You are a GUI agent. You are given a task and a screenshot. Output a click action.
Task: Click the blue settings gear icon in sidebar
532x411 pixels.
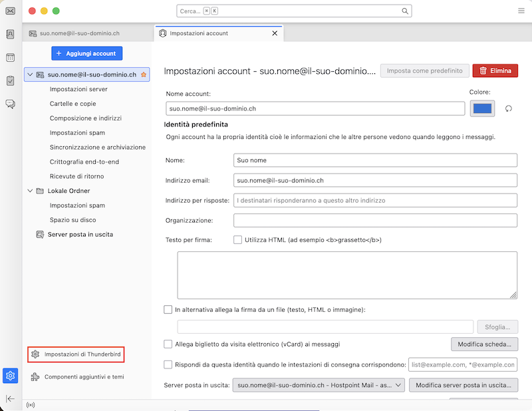[11, 376]
